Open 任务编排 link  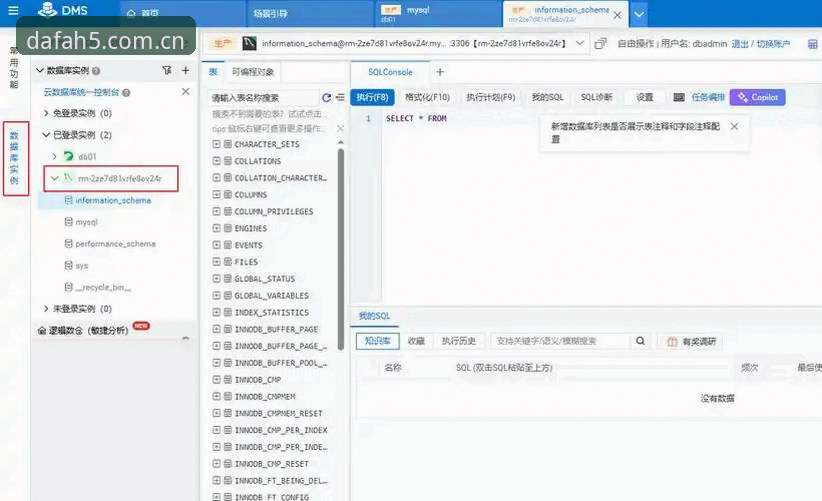[x=708, y=97]
